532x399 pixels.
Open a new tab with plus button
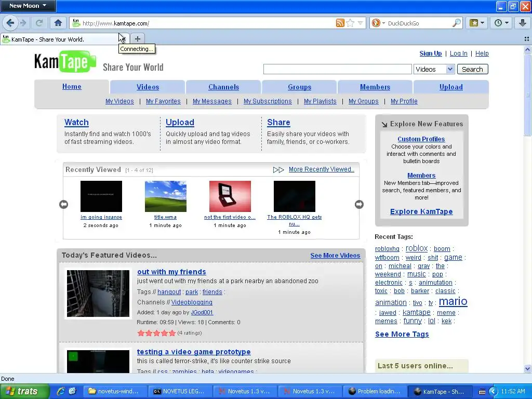pos(137,38)
